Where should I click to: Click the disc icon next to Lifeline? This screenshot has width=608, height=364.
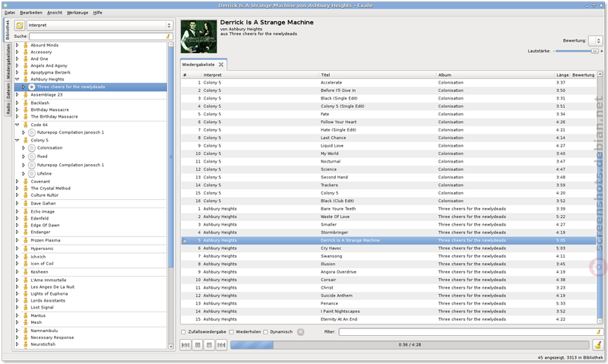[x=32, y=174]
